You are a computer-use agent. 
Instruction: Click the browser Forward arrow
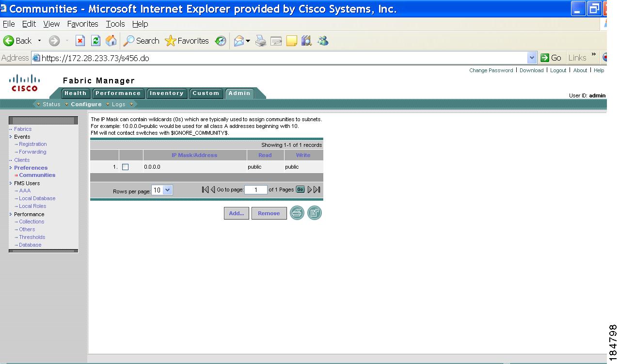click(x=54, y=41)
